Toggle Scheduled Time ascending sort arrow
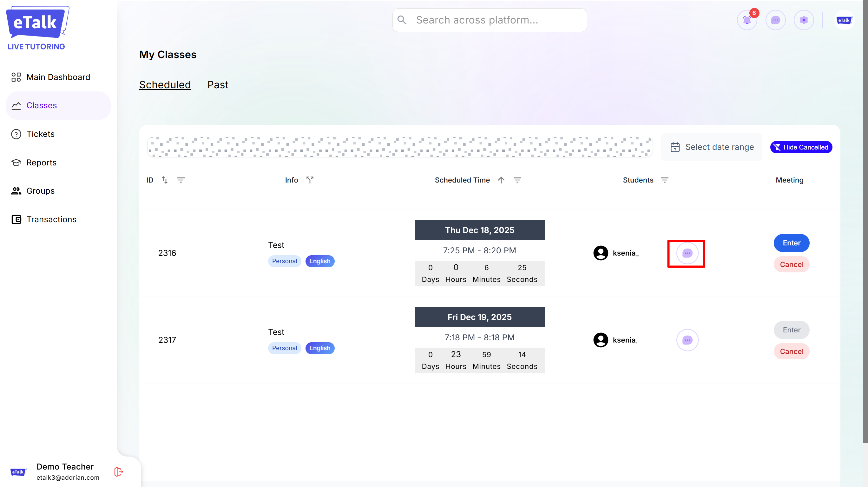868x487 pixels. click(x=501, y=180)
